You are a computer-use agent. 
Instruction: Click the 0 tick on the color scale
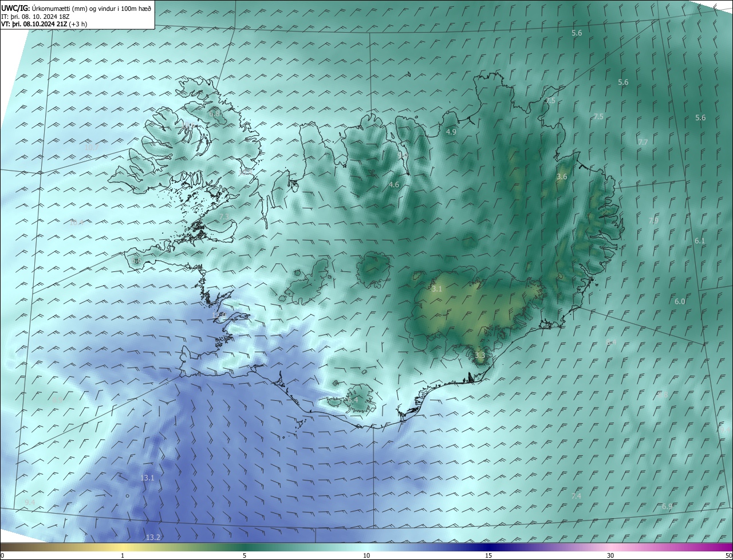2,555
